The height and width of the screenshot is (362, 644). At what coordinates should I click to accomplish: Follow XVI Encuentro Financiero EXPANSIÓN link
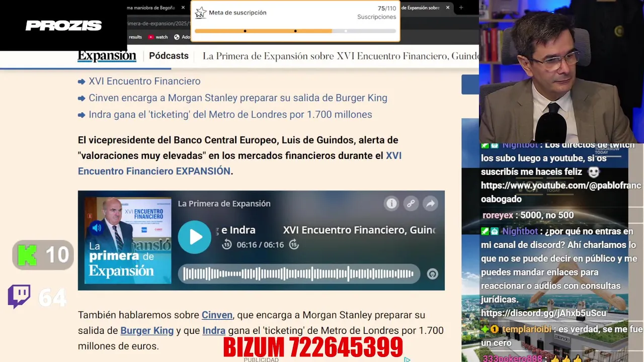point(239,163)
